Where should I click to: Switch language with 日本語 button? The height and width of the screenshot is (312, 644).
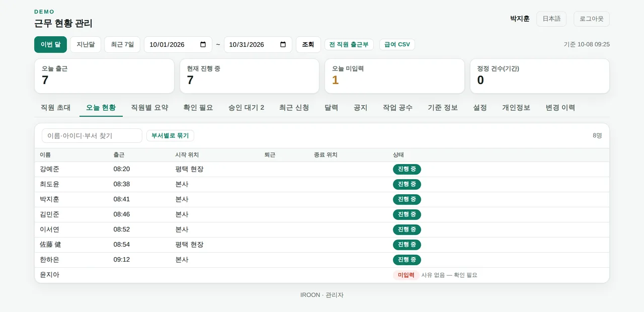[x=551, y=19]
